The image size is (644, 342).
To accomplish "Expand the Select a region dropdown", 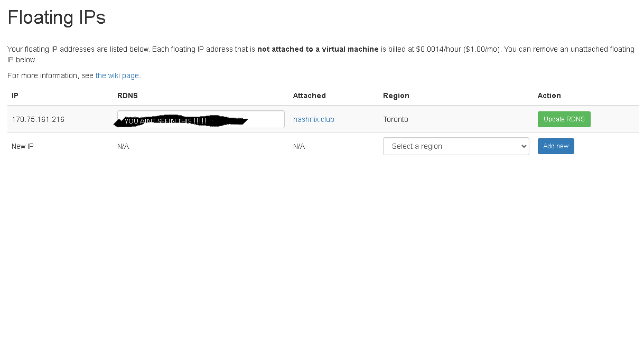I will click(455, 146).
